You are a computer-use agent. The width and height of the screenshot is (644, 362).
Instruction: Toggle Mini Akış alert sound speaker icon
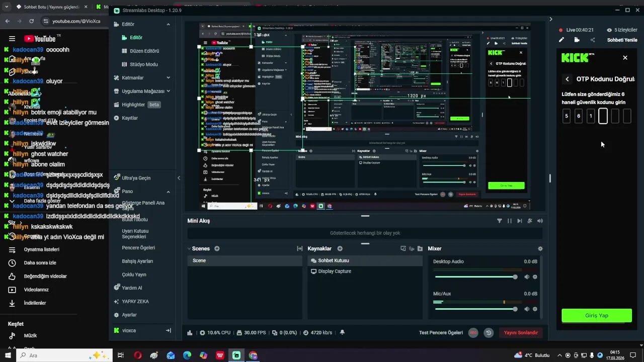(540, 221)
